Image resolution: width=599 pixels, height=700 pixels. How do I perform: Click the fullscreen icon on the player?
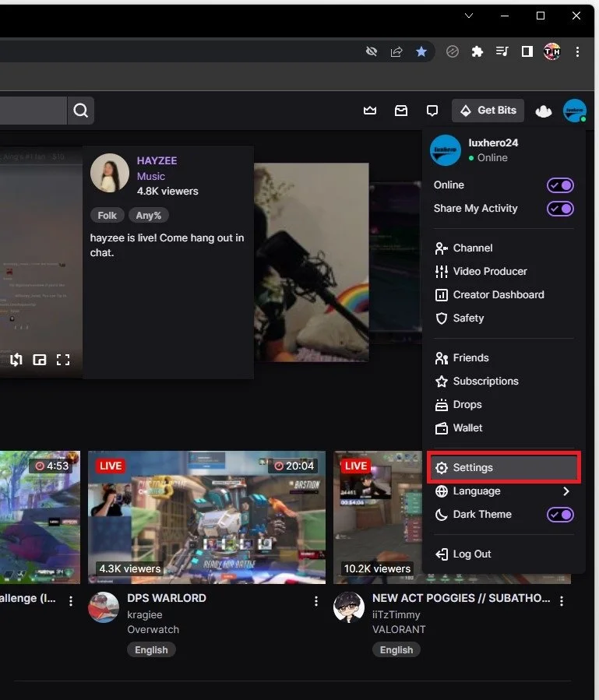63,360
